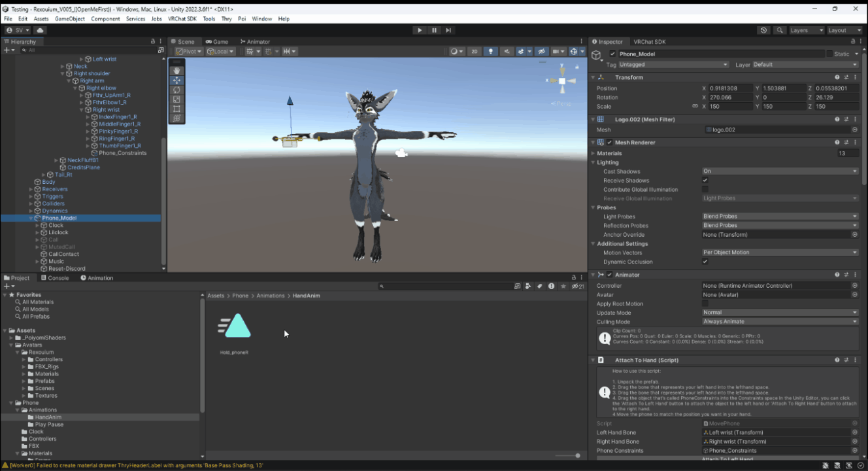Lock the Hierarchy panel
This screenshot has height=471, width=868.
[153, 42]
